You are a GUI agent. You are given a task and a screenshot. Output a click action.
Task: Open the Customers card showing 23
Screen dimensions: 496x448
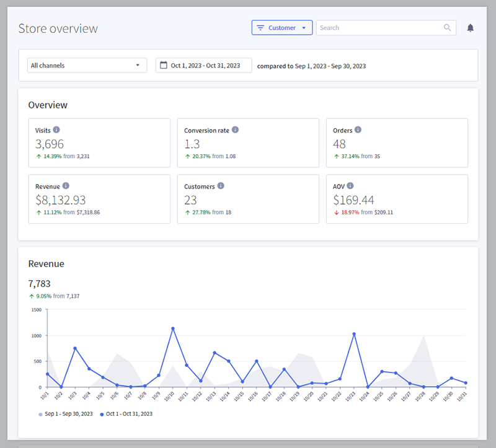248,199
